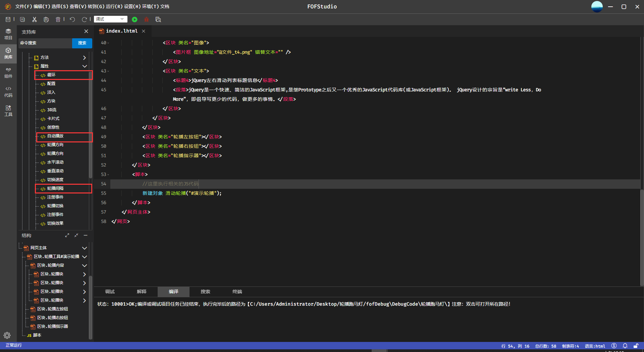Viewport: 644px width, 352px height.
Task: Click 语言:html in status bar
Action: click(x=595, y=346)
